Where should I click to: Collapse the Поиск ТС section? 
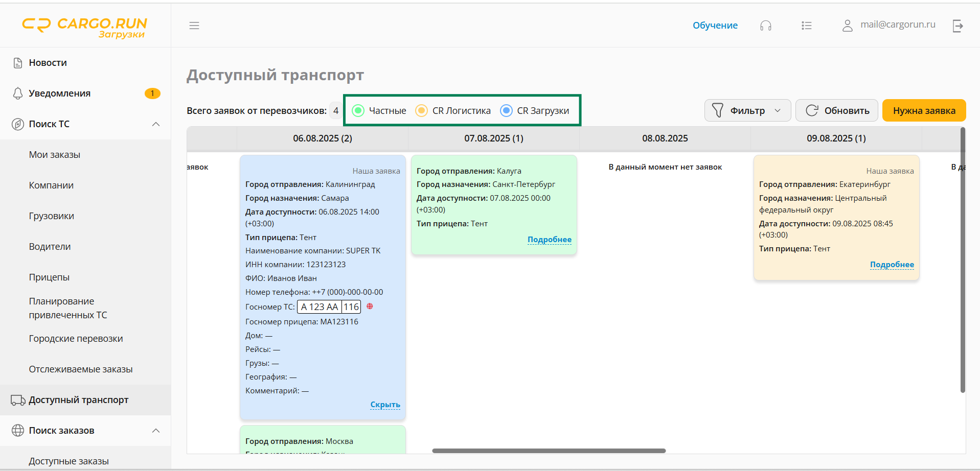(156, 124)
